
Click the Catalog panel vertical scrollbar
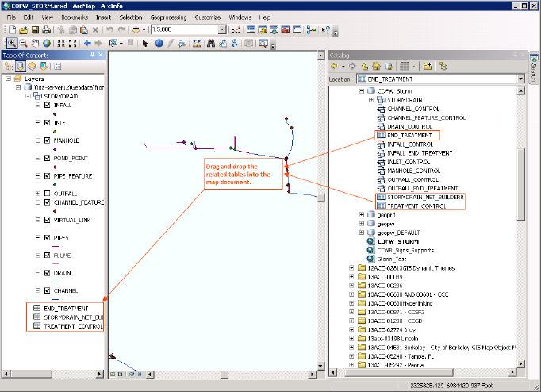(520, 183)
